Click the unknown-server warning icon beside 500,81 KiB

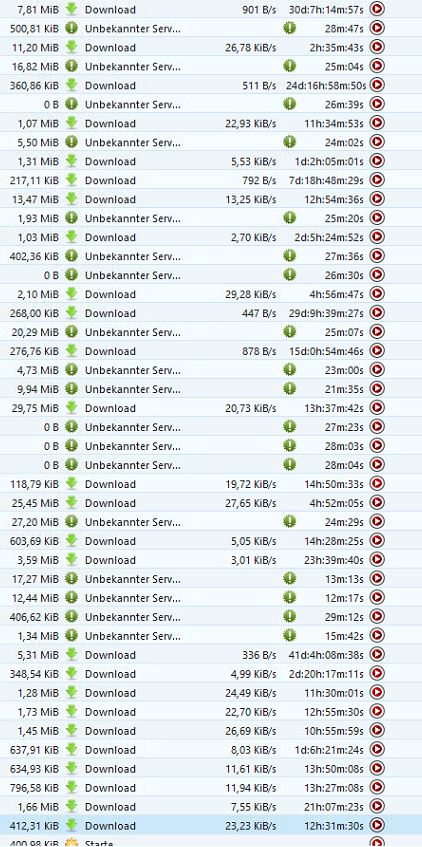[71, 28]
